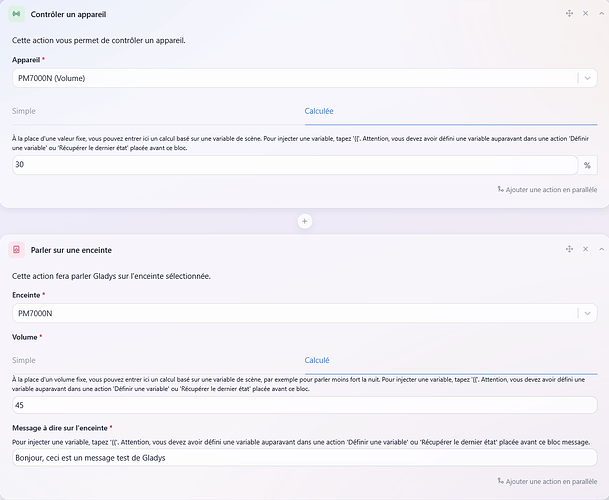Click the move handle icon on Contrôler un appareil card
This screenshot has width=609, height=500.
coord(569,14)
